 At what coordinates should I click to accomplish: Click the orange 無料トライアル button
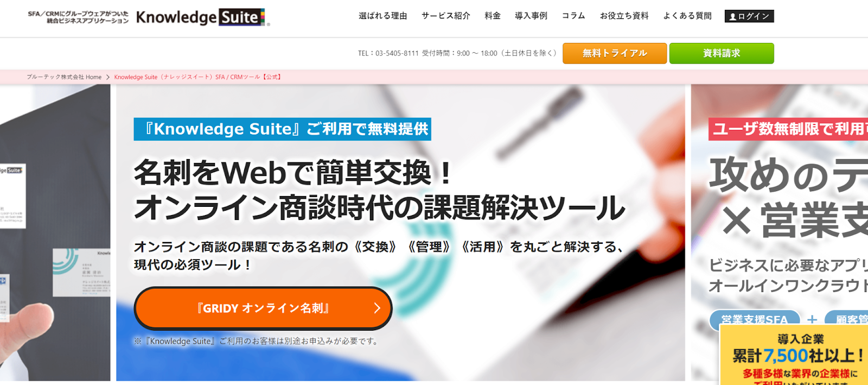(x=615, y=53)
